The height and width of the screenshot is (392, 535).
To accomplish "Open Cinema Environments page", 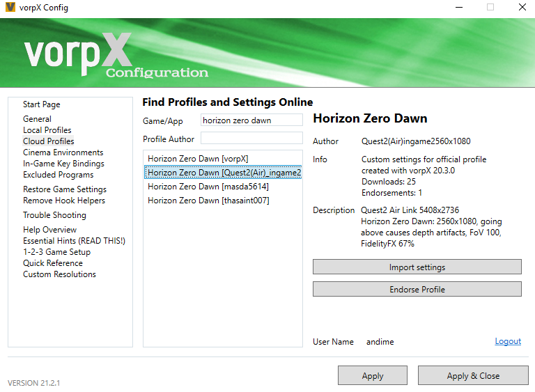I will (x=63, y=152).
